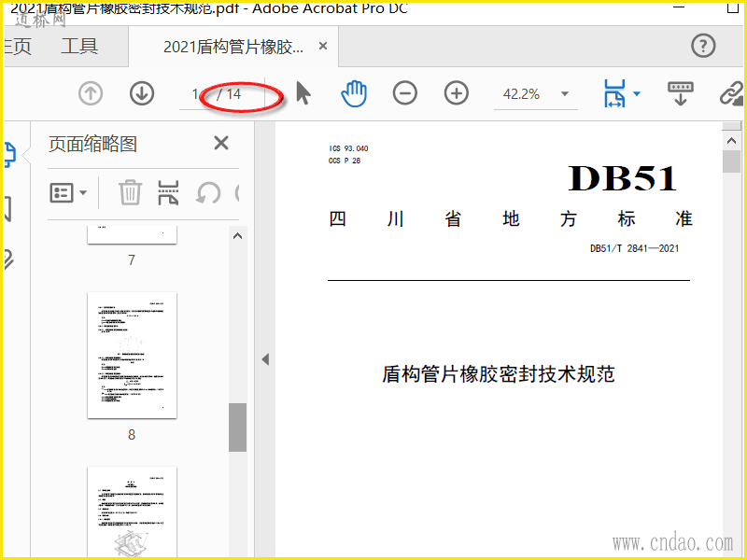Zoom out with the minus button

(x=405, y=93)
